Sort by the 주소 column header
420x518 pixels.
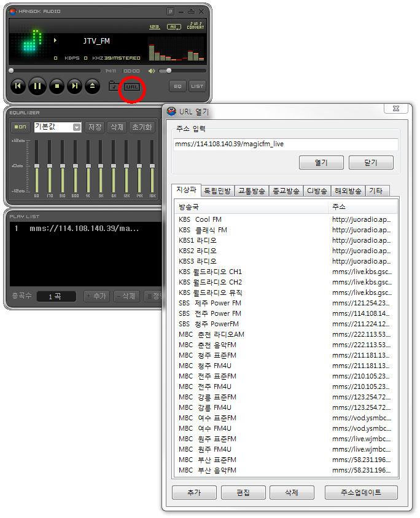(x=363, y=207)
